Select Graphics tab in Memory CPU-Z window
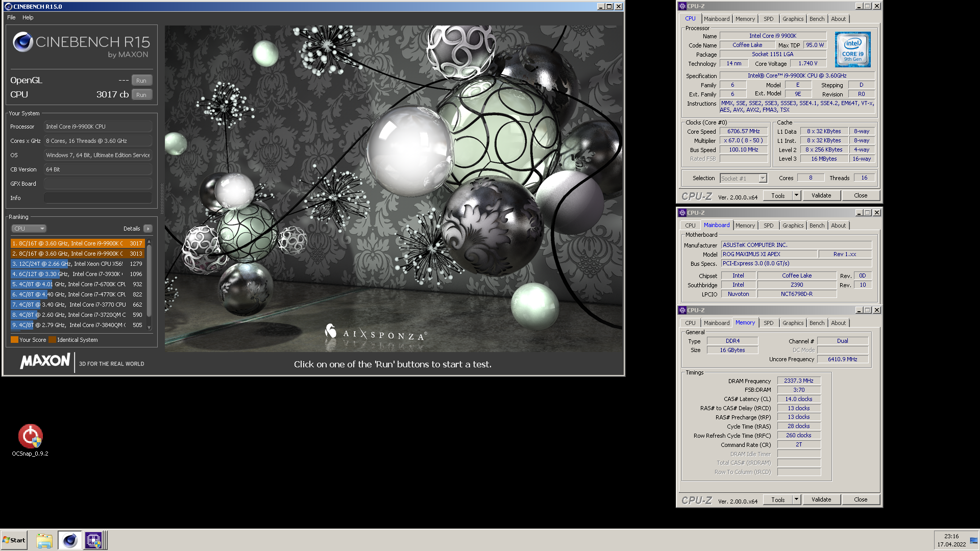 point(793,323)
